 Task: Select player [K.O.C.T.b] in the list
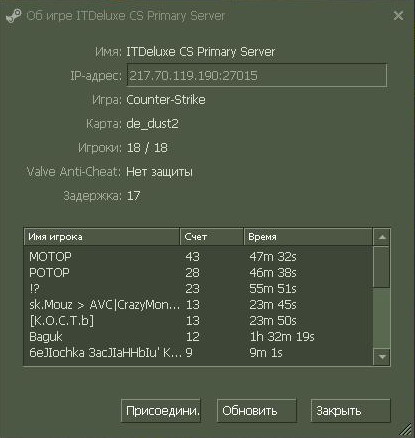click(x=199, y=321)
